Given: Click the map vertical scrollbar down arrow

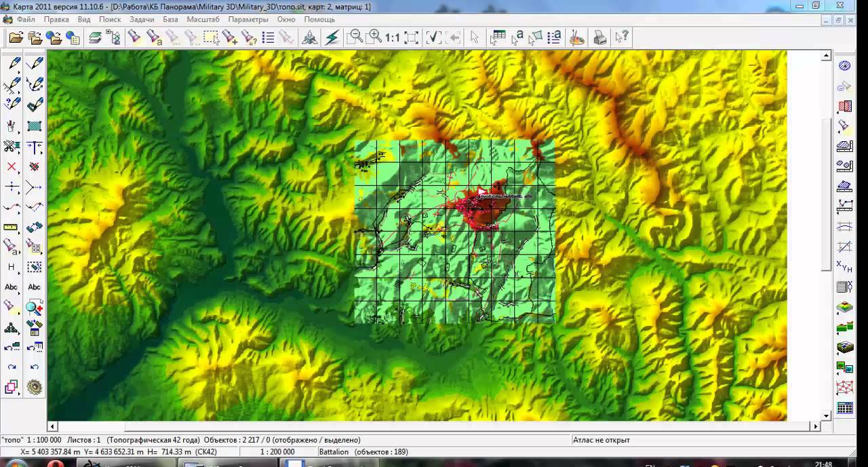Looking at the screenshot, I should click(826, 415).
